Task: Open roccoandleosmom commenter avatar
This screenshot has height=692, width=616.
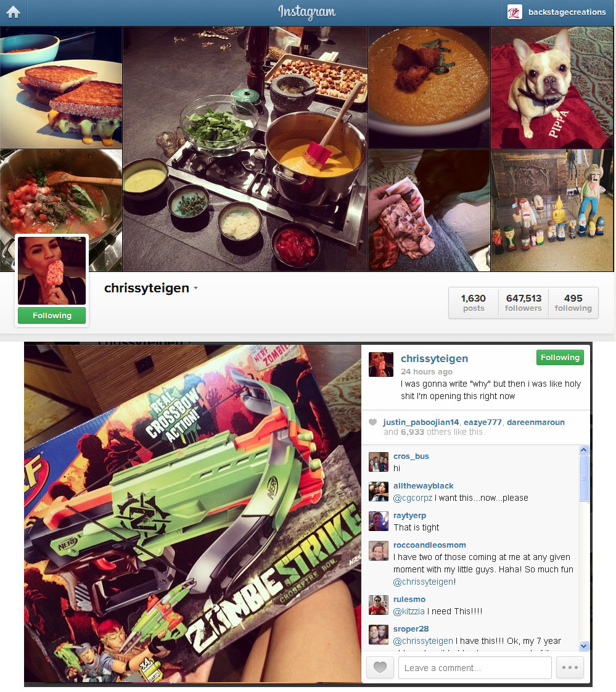Action: tap(379, 551)
